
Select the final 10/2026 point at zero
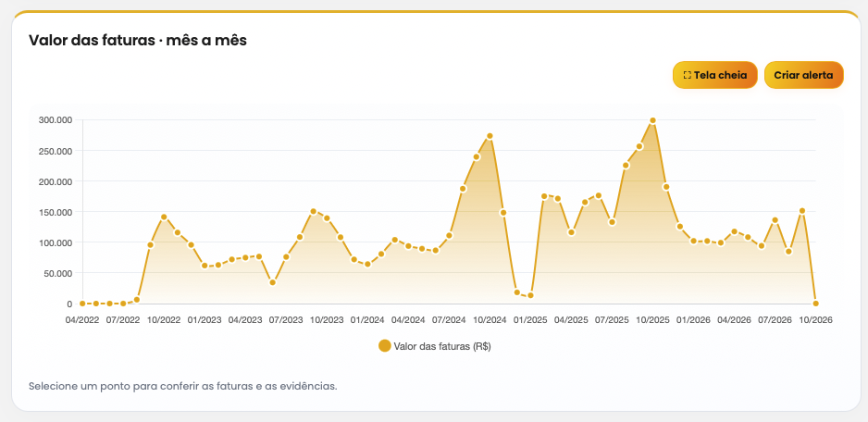coord(815,304)
